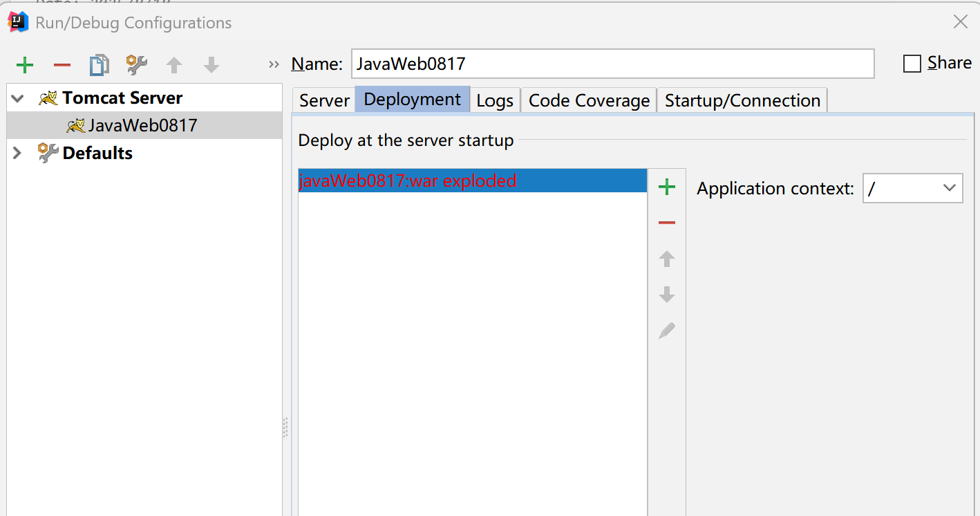Viewport: 980px width, 516px height.
Task: Click panel splitter grip handle
Action: pos(285,427)
